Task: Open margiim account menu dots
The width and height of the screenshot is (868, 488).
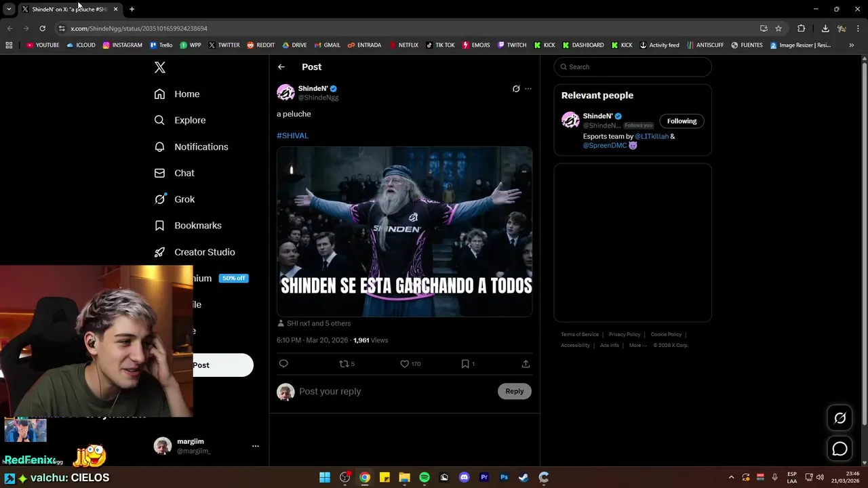Action: click(256, 446)
